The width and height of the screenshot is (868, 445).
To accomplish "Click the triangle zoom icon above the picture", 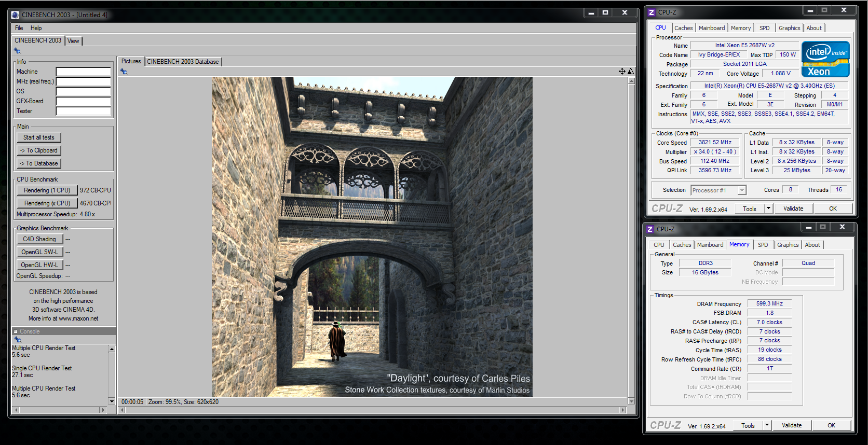I will point(631,72).
